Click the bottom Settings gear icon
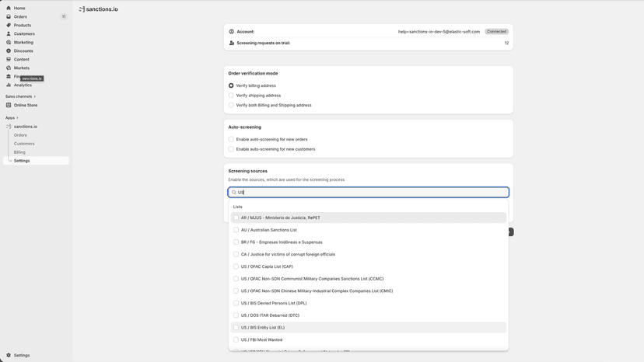Screen dimensions: 644x362 (x=9, y=356)
